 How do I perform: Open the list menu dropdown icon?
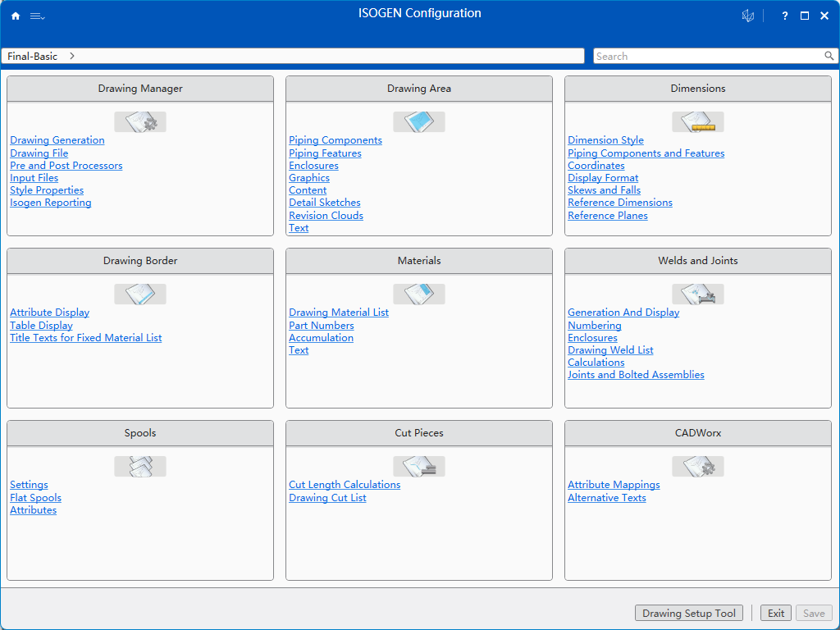38,16
